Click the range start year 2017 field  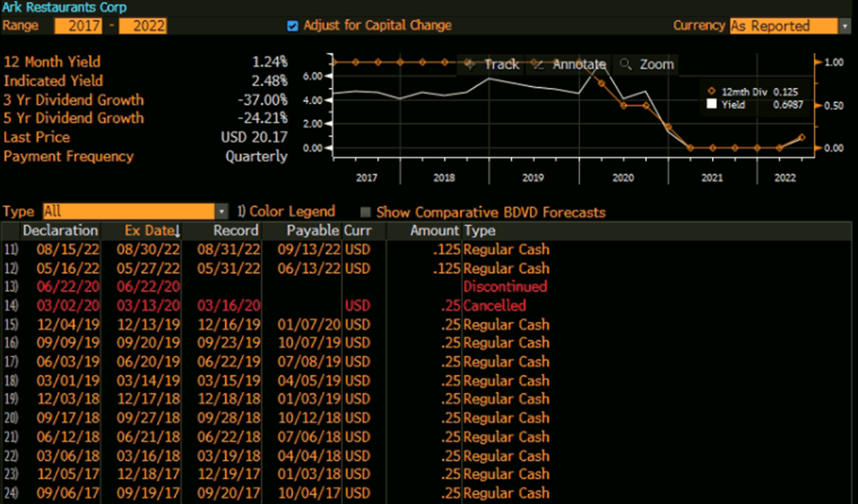point(78,26)
